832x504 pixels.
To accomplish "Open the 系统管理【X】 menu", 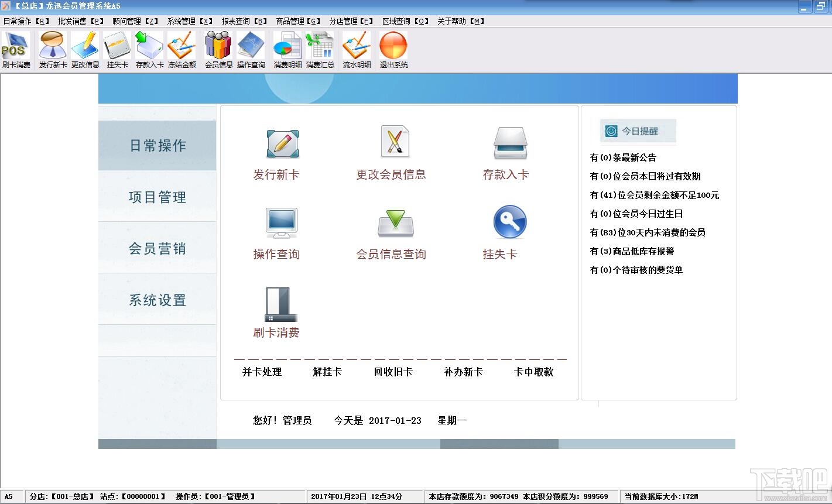I will 190,21.
